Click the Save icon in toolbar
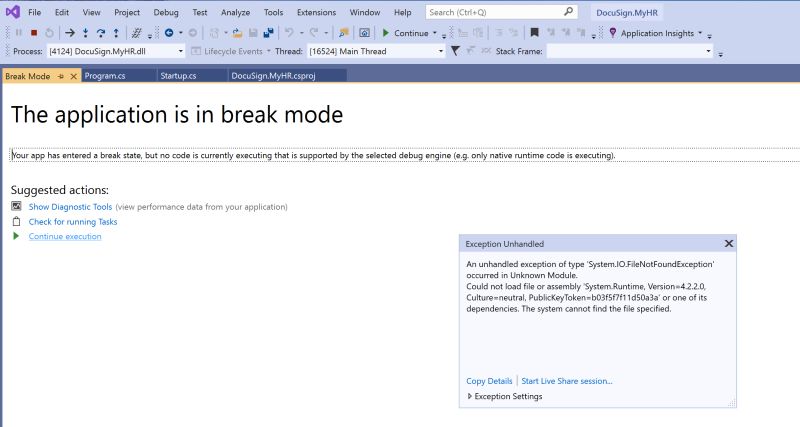The height and width of the screenshot is (427, 800). click(253, 33)
